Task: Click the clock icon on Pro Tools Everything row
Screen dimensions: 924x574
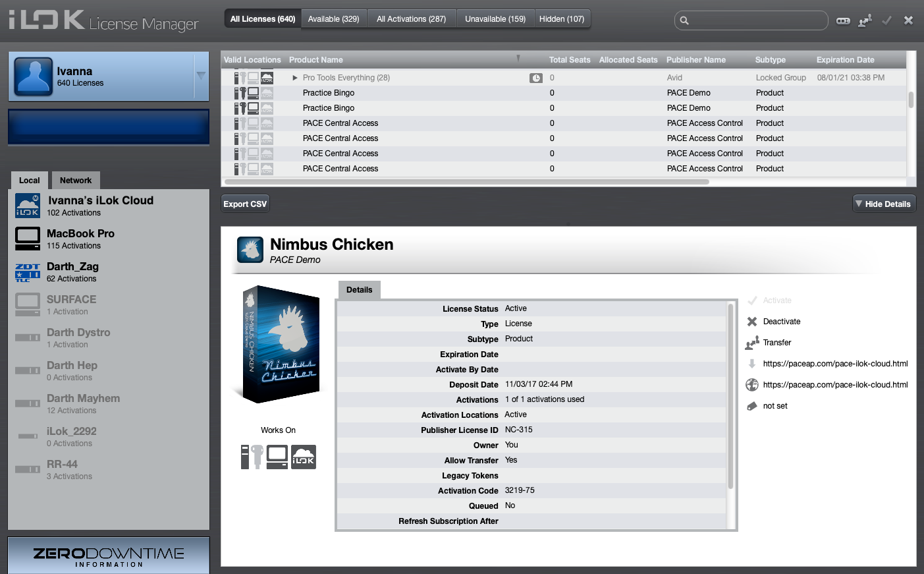Action: tap(536, 78)
